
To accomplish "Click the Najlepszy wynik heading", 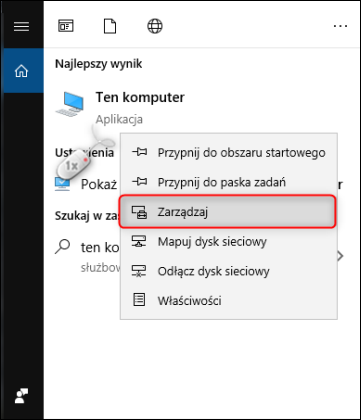I will coord(99,63).
